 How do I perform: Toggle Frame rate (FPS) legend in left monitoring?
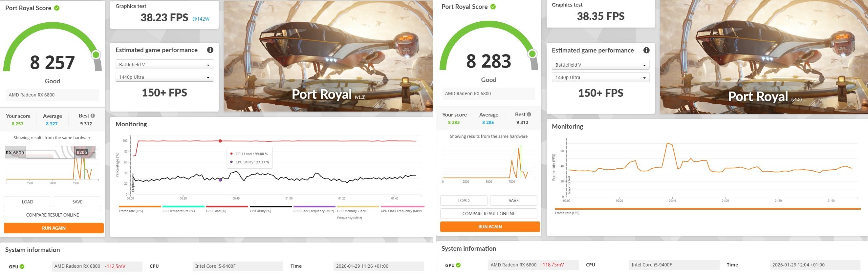coord(140,209)
